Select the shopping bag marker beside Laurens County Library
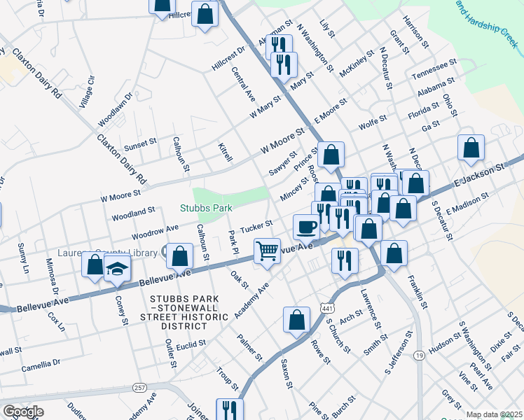 180,257
